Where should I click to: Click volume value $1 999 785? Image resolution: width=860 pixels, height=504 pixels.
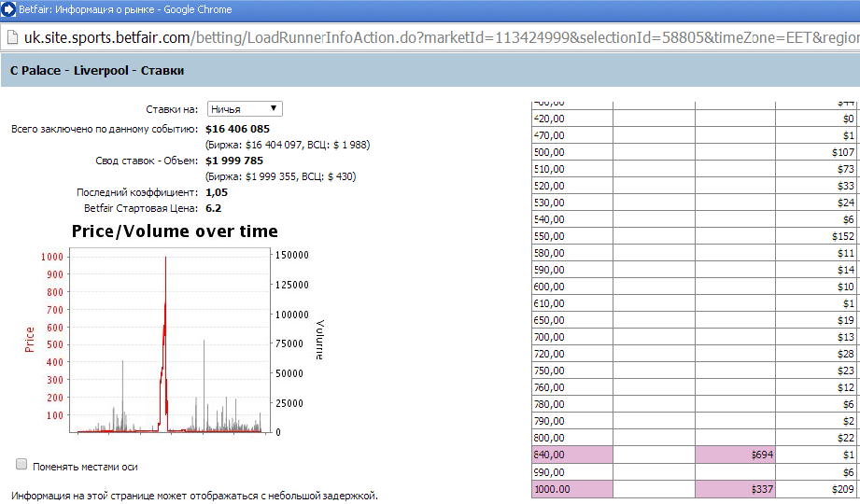pyautogui.click(x=234, y=161)
